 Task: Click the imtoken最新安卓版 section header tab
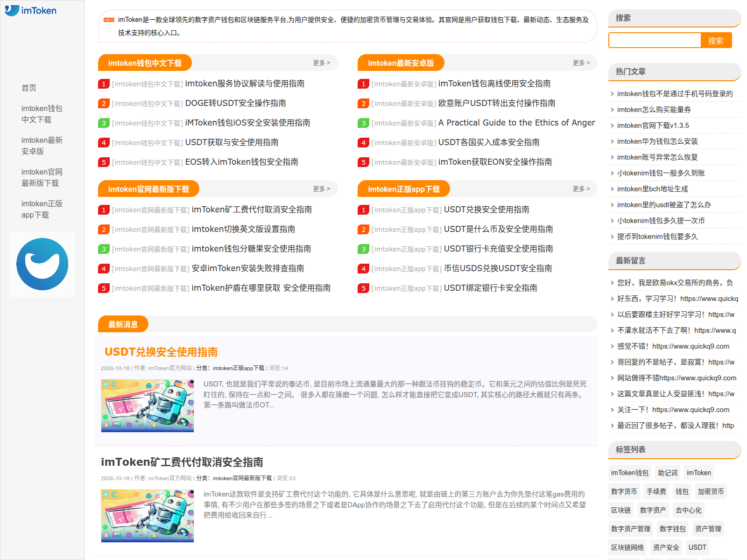(401, 63)
